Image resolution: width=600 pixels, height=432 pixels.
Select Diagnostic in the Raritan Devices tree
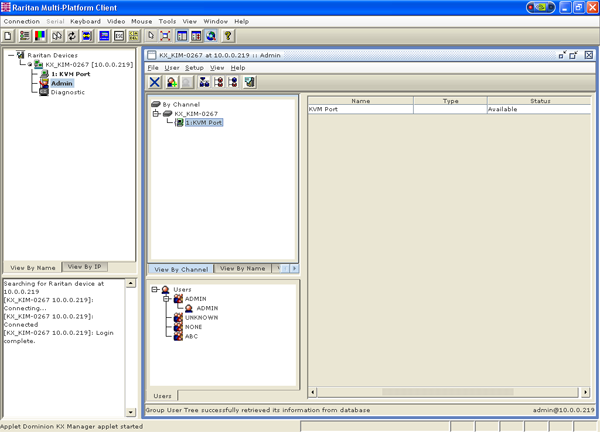pos(68,92)
